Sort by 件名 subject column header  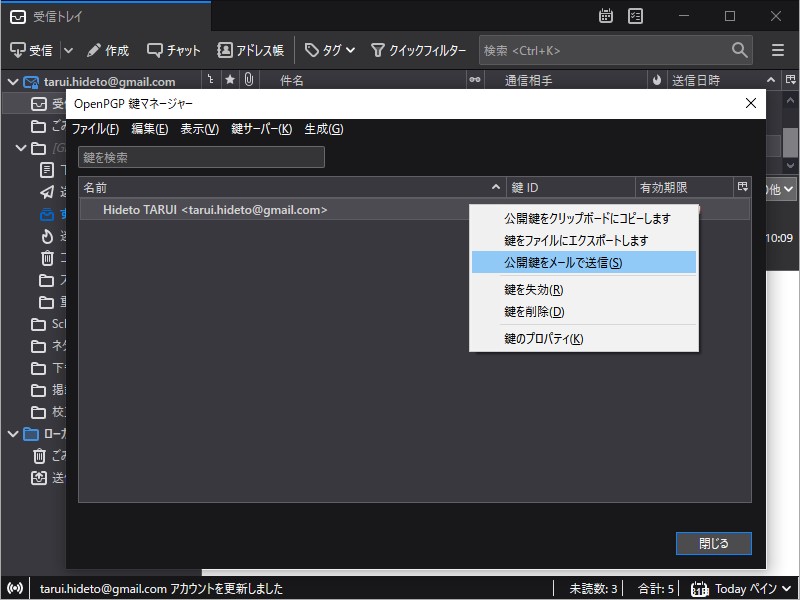pyautogui.click(x=363, y=80)
